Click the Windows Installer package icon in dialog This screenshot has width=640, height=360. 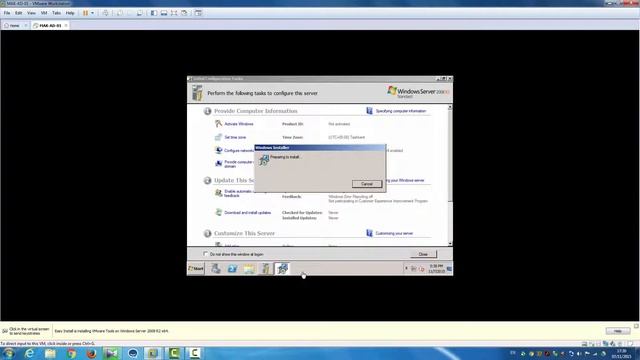(264, 160)
